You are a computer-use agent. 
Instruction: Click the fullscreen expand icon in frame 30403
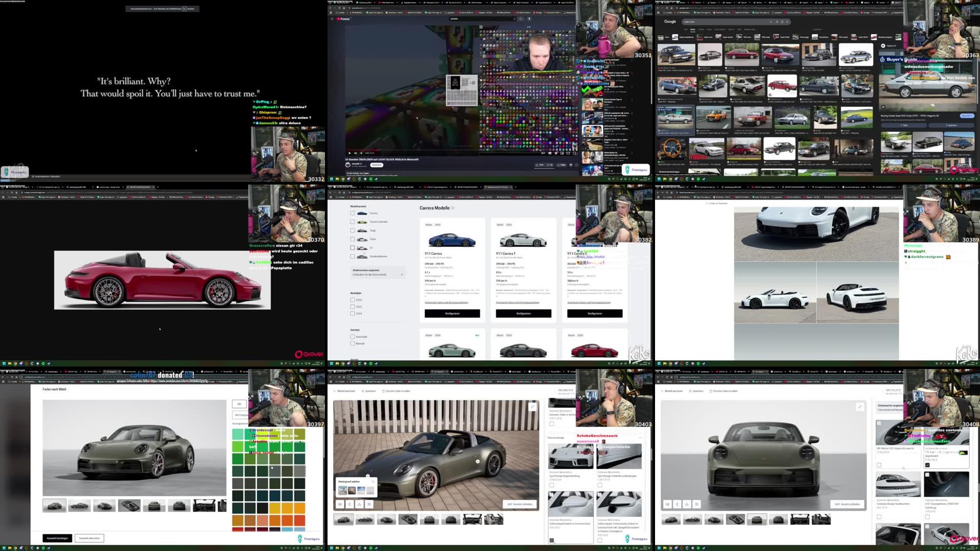click(x=533, y=407)
